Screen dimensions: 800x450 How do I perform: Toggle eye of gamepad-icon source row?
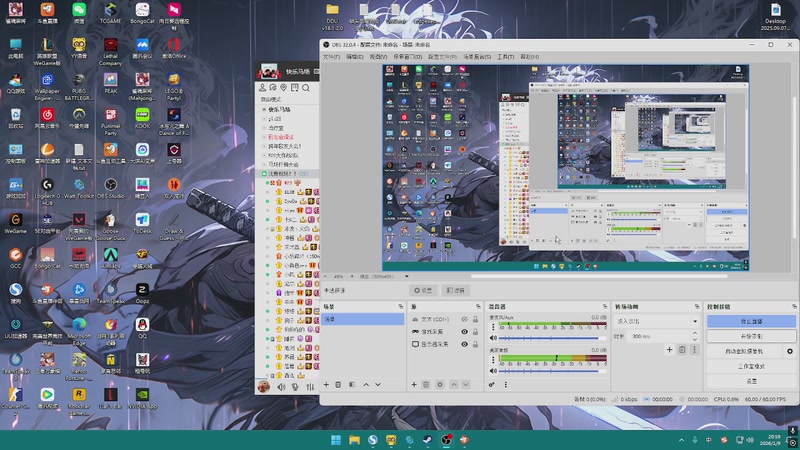coord(464,332)
